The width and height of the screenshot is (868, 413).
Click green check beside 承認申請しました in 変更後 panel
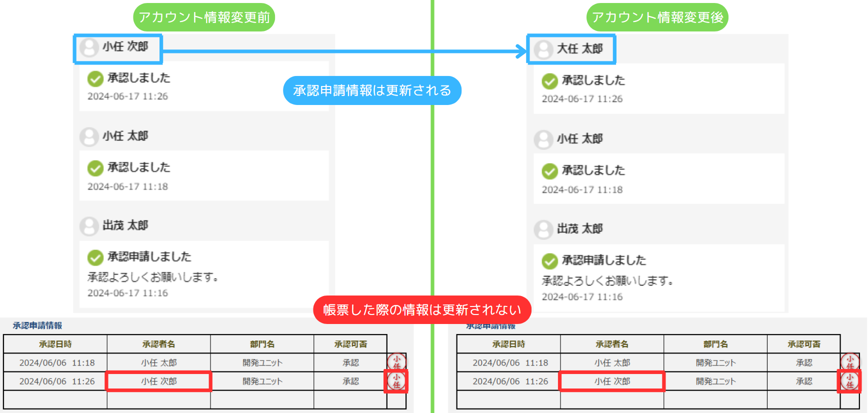[550, 261]
